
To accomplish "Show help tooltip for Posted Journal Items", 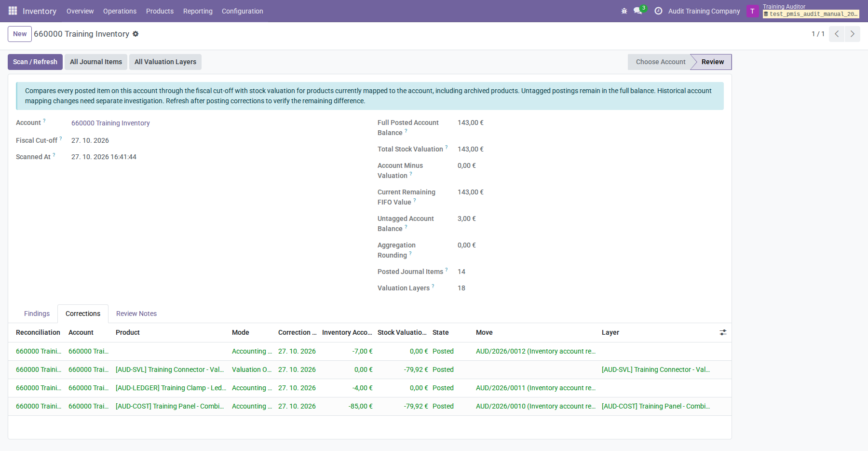I will pos(447,270).
